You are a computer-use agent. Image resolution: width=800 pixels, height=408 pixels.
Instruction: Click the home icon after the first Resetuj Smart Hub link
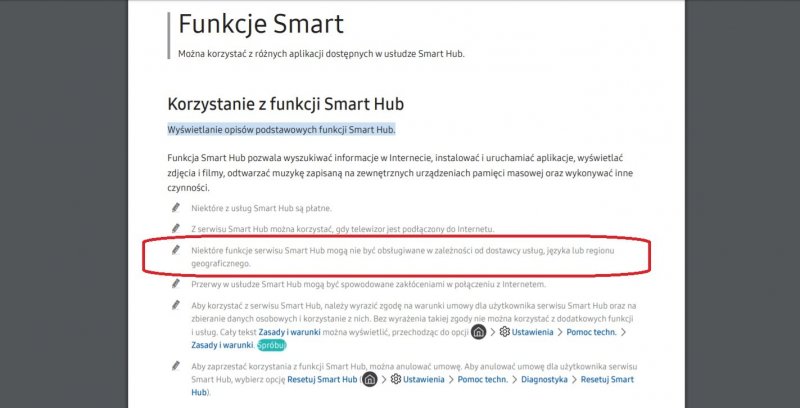pyautogui.click(x=371, y=380)
